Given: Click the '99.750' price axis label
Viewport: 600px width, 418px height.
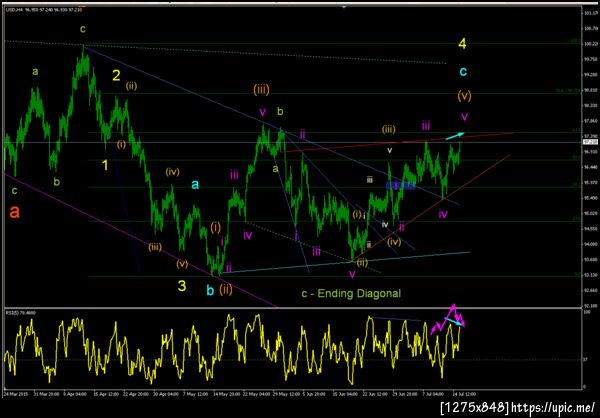Looking at the screenshot, I should [x=589, y=59].
